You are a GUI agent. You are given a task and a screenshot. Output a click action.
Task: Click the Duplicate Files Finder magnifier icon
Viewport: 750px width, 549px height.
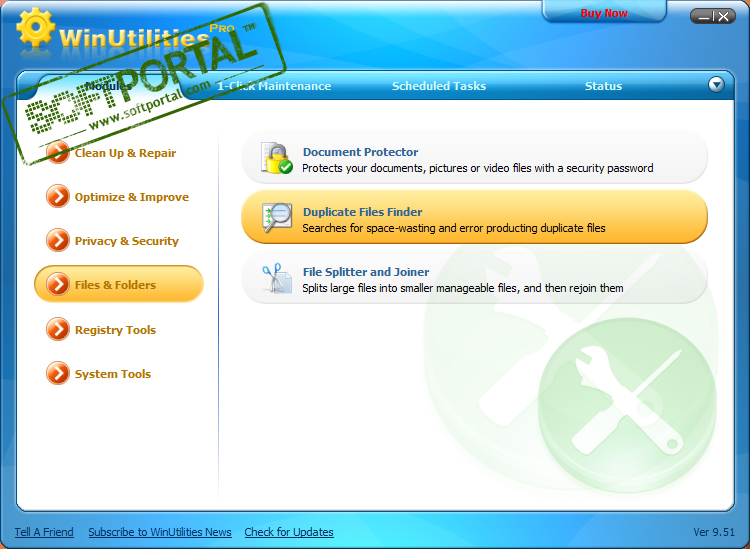pyautogui.click(x=277, y=218)
